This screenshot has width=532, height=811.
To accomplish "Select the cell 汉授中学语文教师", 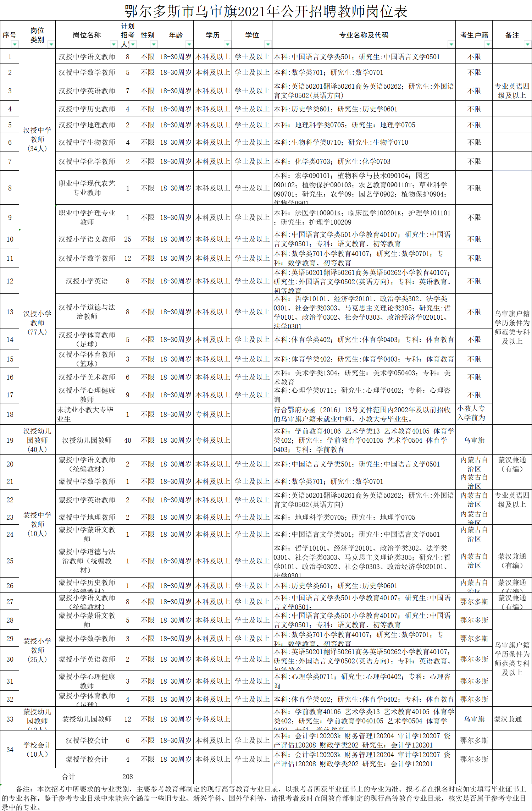I will (x=87, y=57).
